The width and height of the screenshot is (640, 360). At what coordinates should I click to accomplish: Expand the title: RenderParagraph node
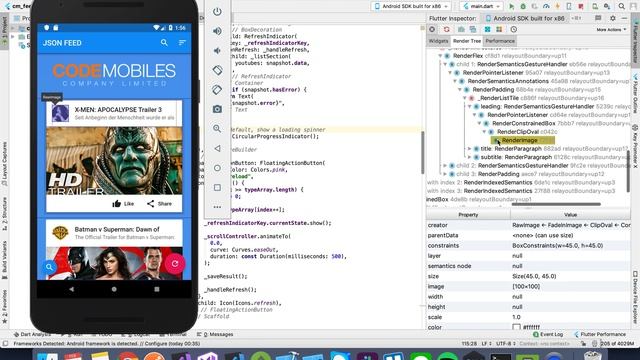pyautogui.click(x=470, y=149)
